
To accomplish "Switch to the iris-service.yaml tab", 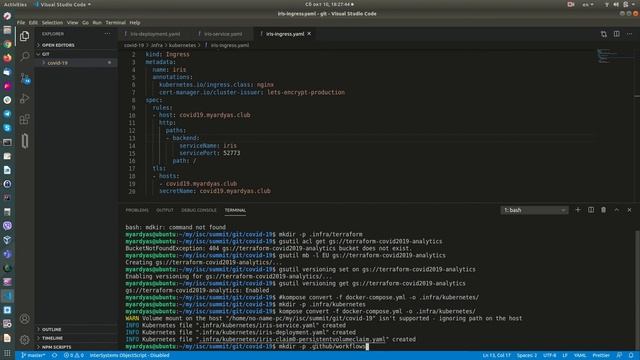I will pos(223,34).
